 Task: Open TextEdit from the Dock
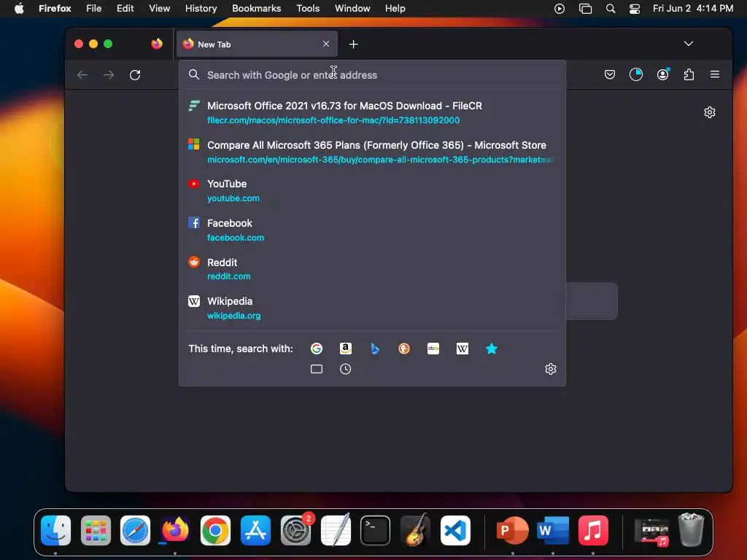[336, 530]
